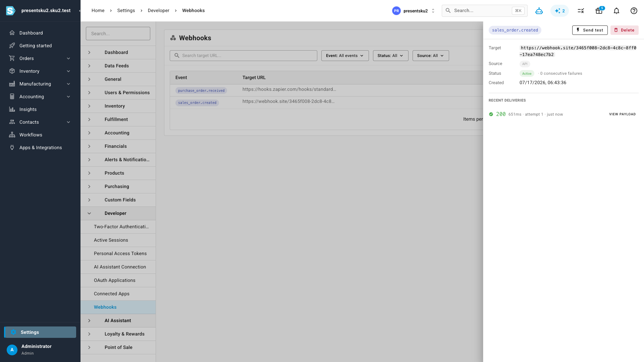Click the Administrator avatar circle
644x362 pixels.
[x=12, y=350]
